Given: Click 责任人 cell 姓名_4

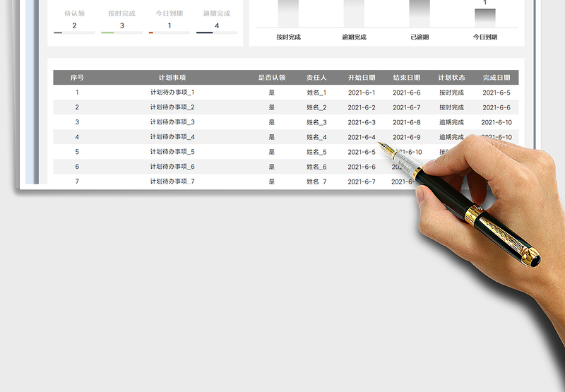Looking at the screenshot, I should 316,137.
